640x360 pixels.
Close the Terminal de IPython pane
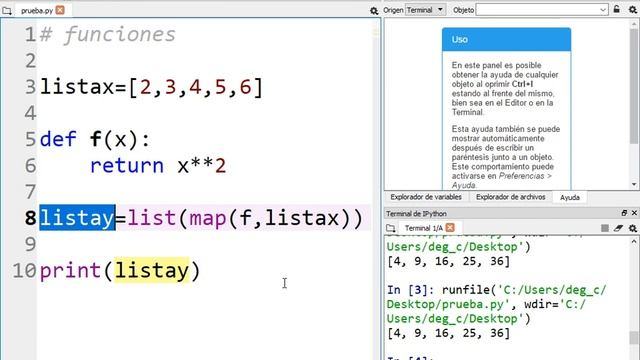click(x=634, y=213)
